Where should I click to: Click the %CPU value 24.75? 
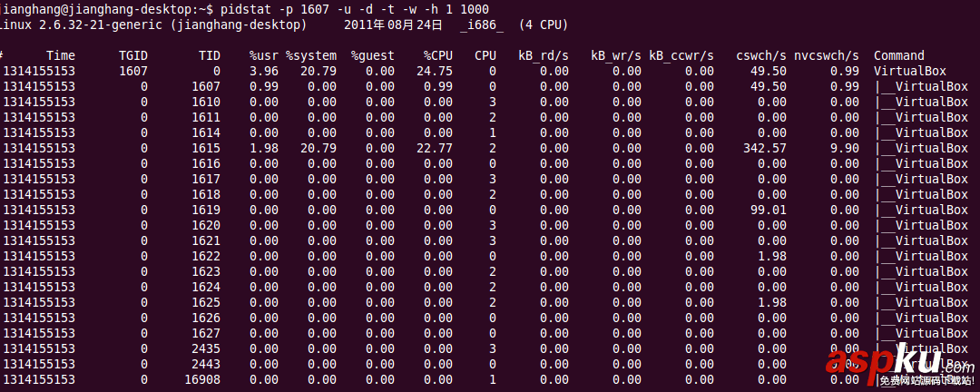tap(435, 72)
